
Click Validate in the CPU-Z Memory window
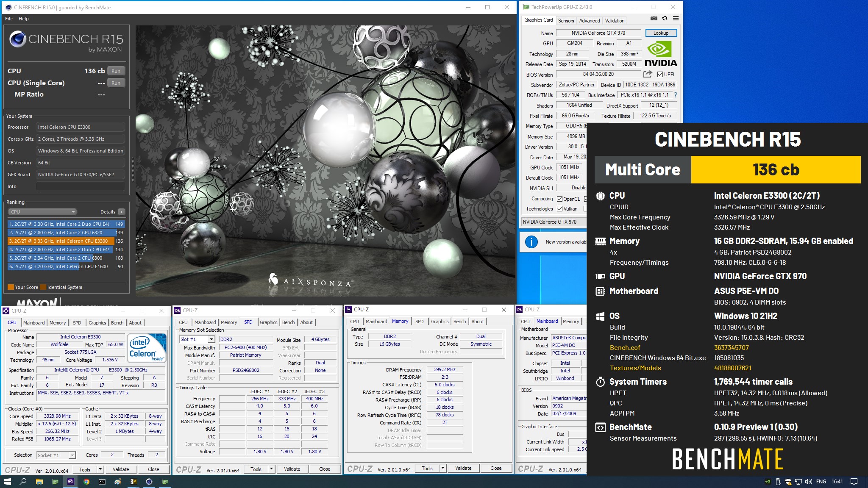click(x=463, y=468)
